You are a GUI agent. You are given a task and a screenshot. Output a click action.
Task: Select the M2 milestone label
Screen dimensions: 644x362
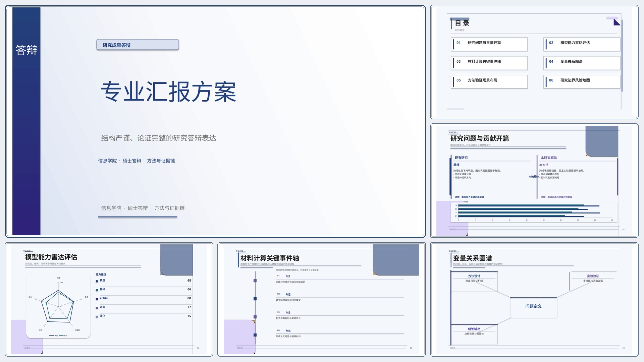(288, 295)
